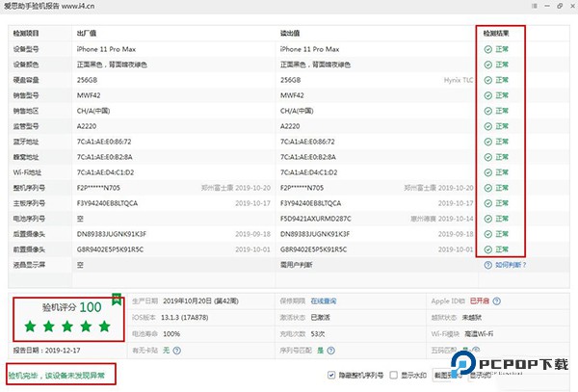Click the green check icon in 前置摄像头 row
This screenshot has height=392, width=578.
point(488,249)
